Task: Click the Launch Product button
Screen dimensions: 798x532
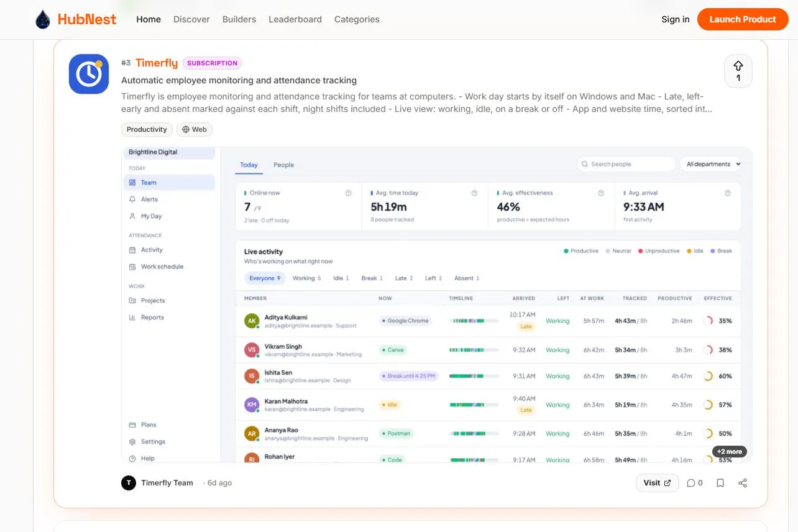Action: click(743, 19)
